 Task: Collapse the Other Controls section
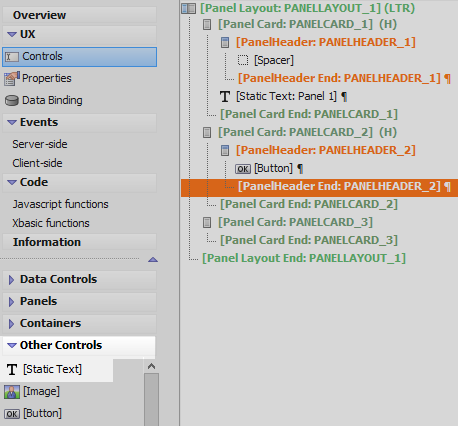(12, 345)
